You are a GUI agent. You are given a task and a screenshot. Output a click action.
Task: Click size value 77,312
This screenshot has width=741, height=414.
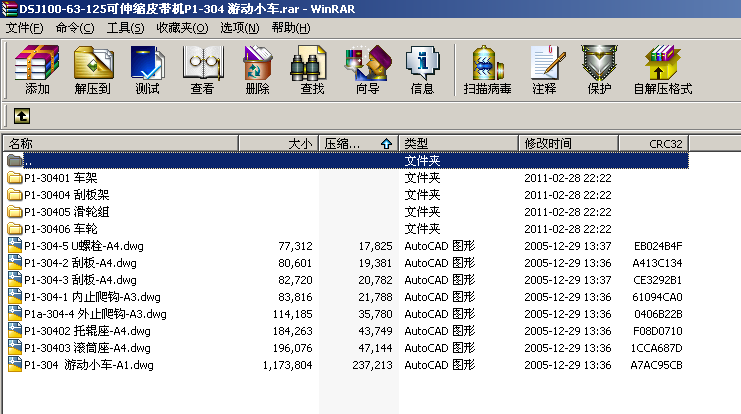[x=295, y=246]
